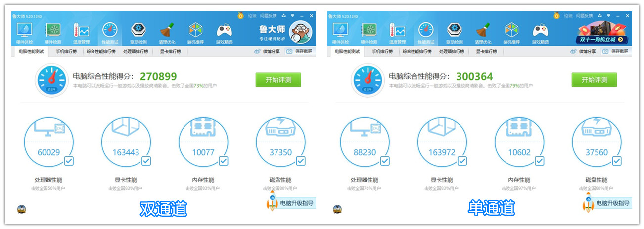Open the title-bar dropdown menu in the 300364-score window
The width and height of the screenshot is (644, 229).
click(609, 16)
